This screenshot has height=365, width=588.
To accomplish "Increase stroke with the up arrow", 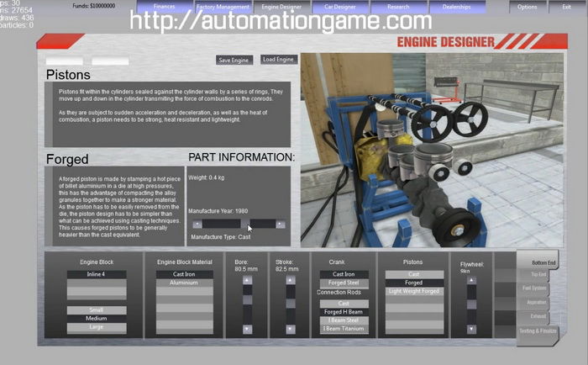I will [x=291, y=281].
